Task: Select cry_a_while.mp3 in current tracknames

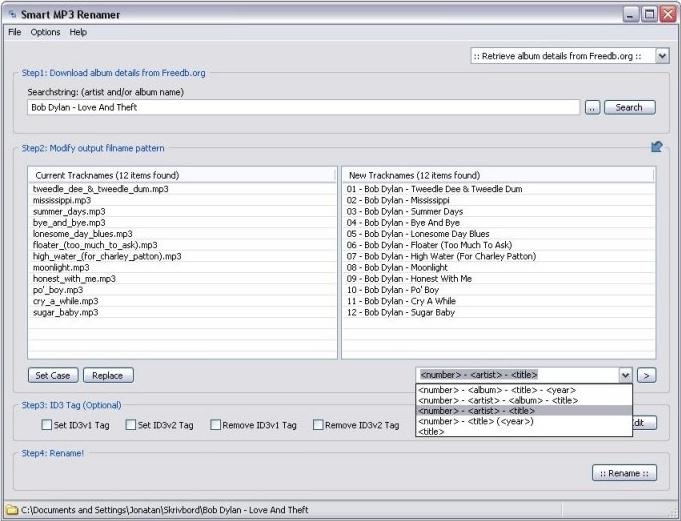Action: click(182, 301)
